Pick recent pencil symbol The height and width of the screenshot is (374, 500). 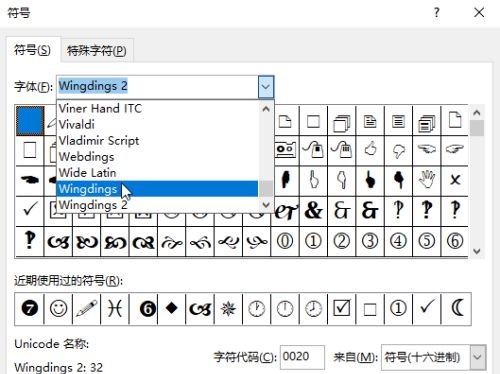87,309
